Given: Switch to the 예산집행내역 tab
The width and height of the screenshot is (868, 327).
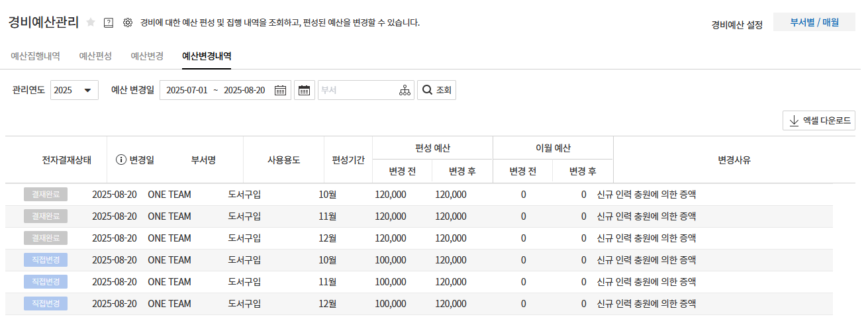Looking at the screenshot, I should pyautogui.click(x=36, y=56).
